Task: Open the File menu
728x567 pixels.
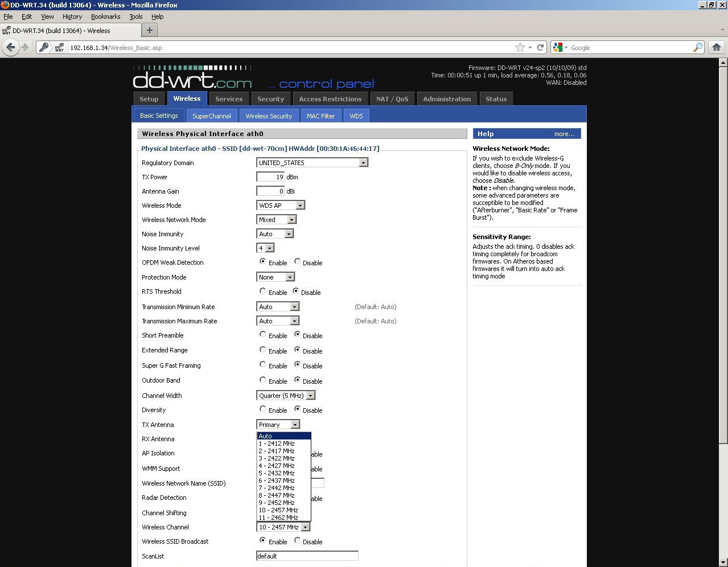Action: click(8, 17)
